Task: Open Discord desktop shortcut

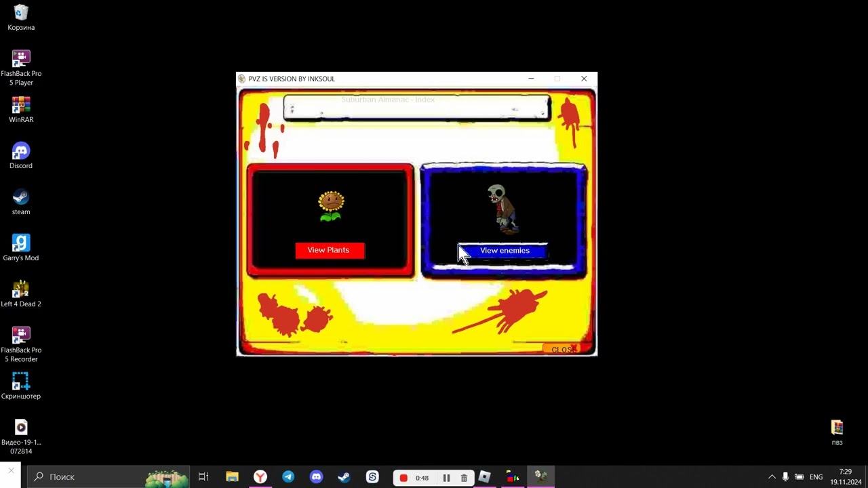Action: [21, 156]
